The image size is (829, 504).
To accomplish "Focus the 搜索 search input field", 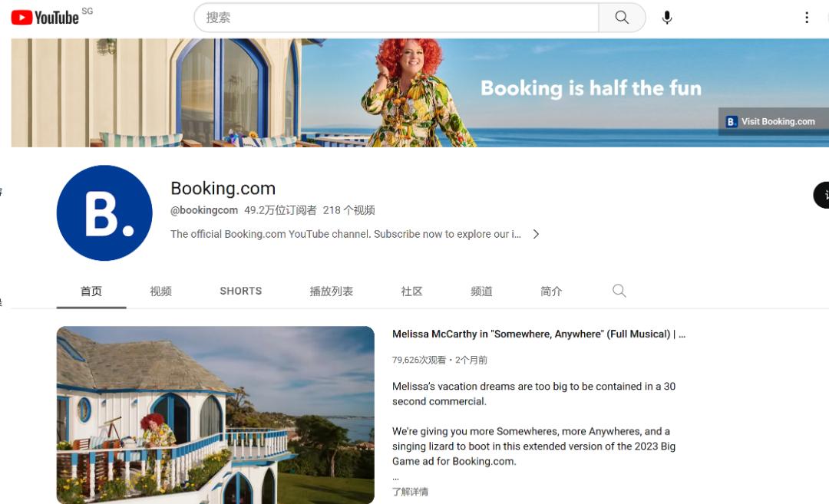I will coord(397,18).
